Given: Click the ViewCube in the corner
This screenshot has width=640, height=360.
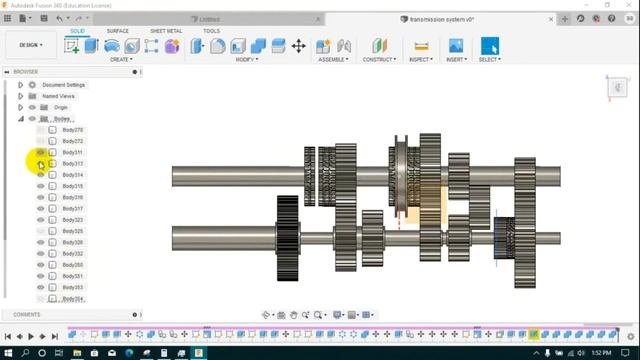Looking at the screenshot, I should click(617, 88).
